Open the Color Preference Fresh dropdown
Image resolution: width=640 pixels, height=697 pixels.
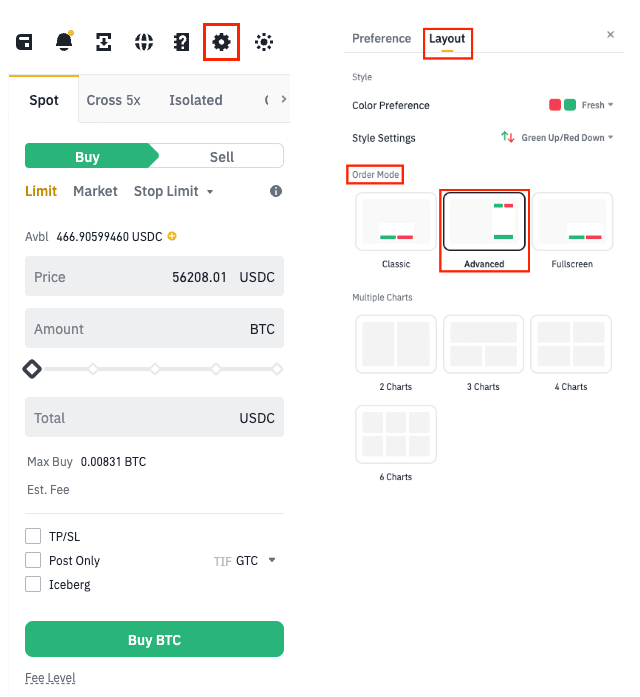[x=597, y=105]
